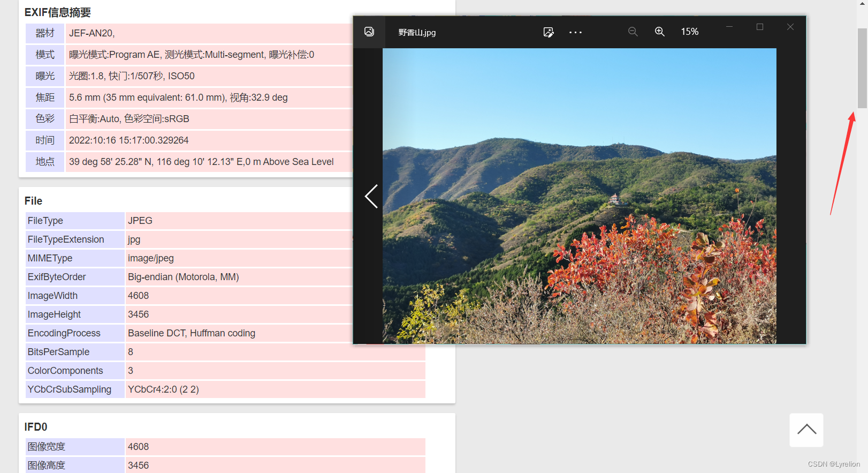Click the 地点 row label
This screenshot has height=473, width=868.
(x=45, y=162)
